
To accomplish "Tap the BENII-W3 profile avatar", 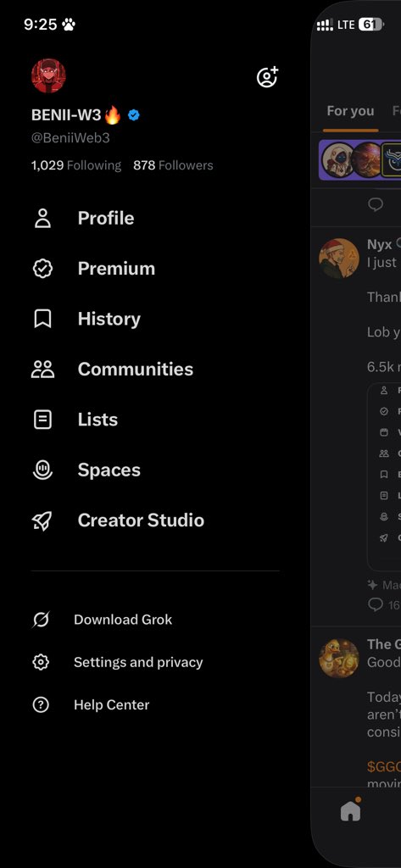I will click(x=48, y=75).
